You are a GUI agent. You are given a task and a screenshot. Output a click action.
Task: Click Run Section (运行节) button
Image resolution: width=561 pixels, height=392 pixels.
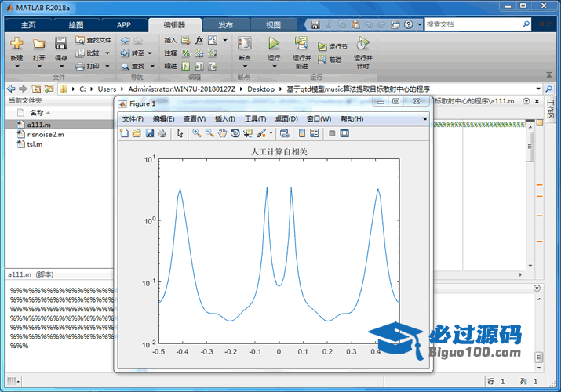coord(333,46)
